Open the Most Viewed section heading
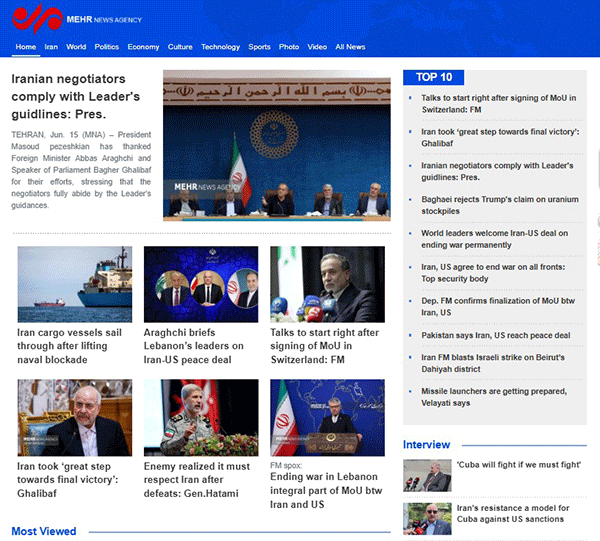Image resolution: width=600 pixels, height=541 pixels. [44, 531]
